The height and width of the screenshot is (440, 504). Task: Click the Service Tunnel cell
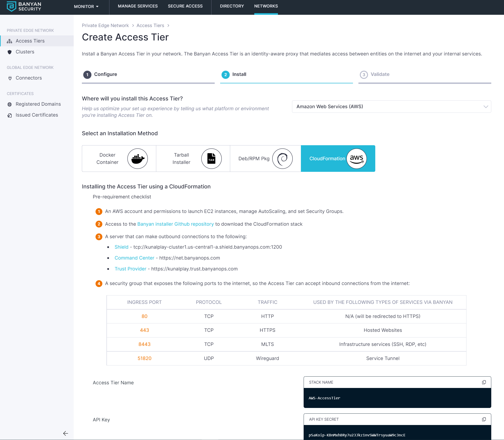(383, 358)
